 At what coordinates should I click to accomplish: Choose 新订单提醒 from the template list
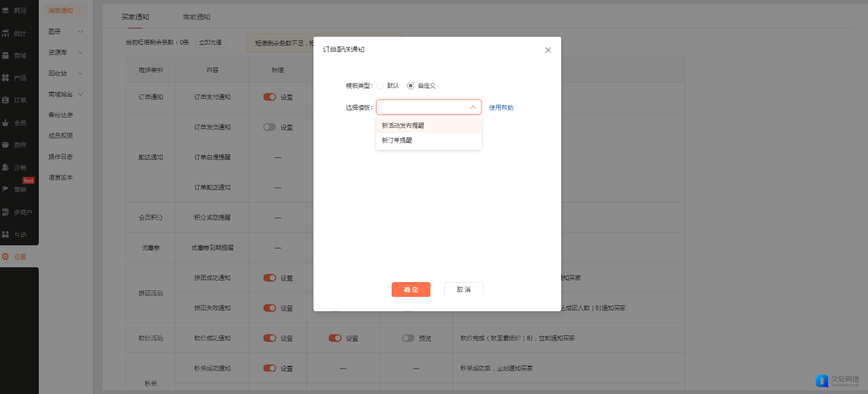coord(397,141)
